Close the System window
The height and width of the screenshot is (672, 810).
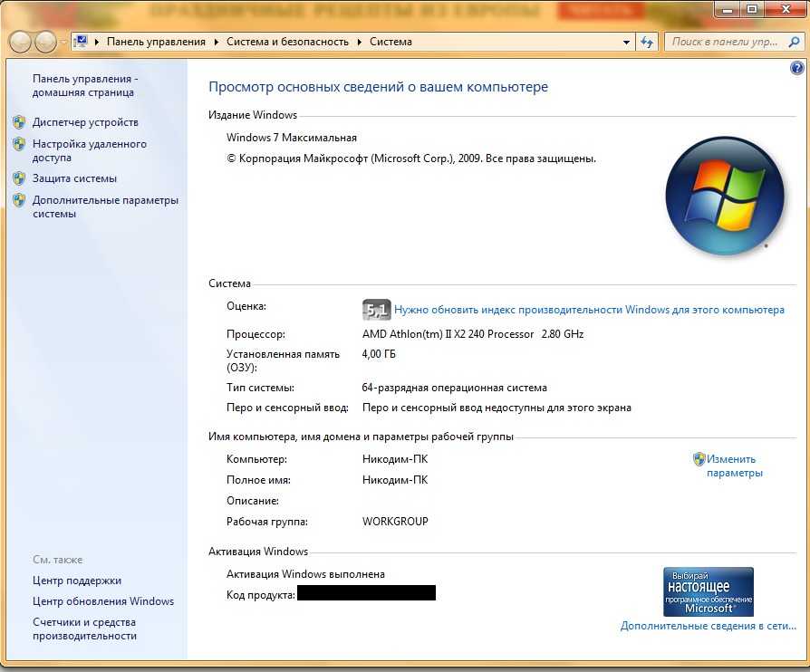(786, 9)
